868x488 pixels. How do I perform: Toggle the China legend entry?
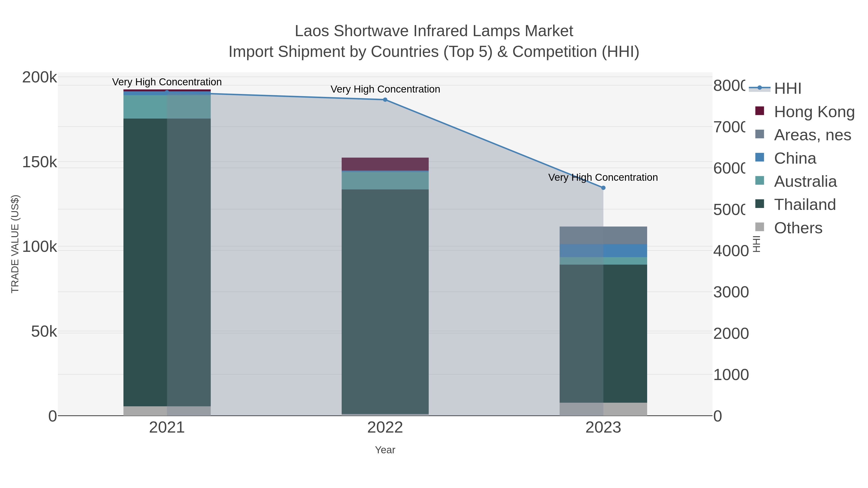(786, 158)
